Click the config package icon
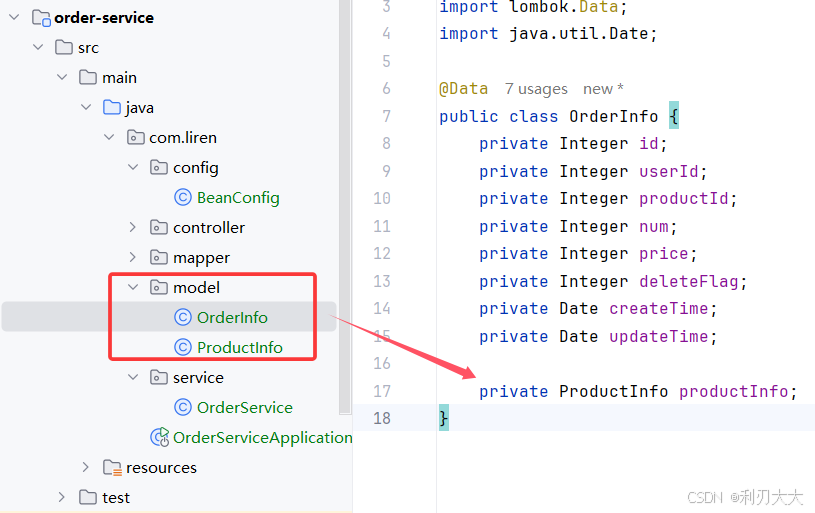This screenshot has width=815, height=513. 159,167
